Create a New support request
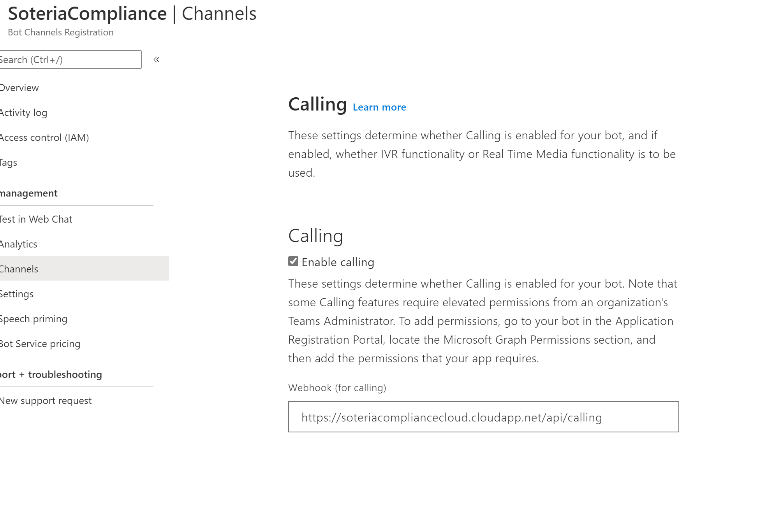Screen dimensions: 775x532 pyautogui.click(x=46, y=400)
